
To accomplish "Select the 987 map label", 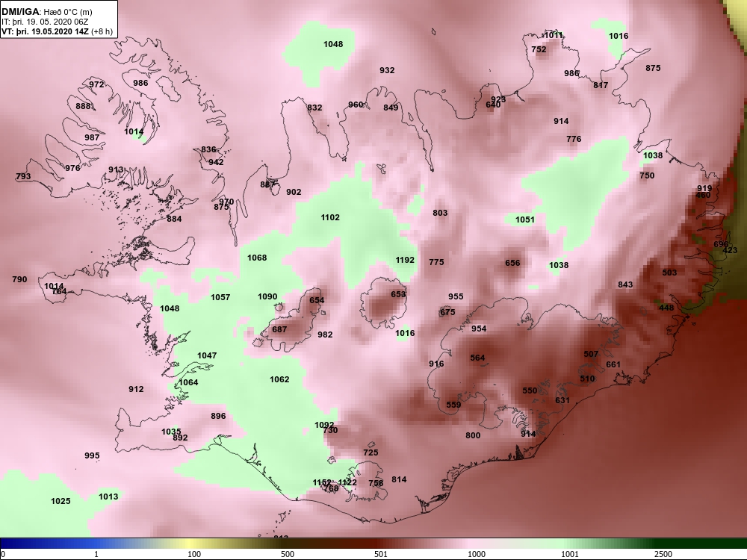I will 92,137.
